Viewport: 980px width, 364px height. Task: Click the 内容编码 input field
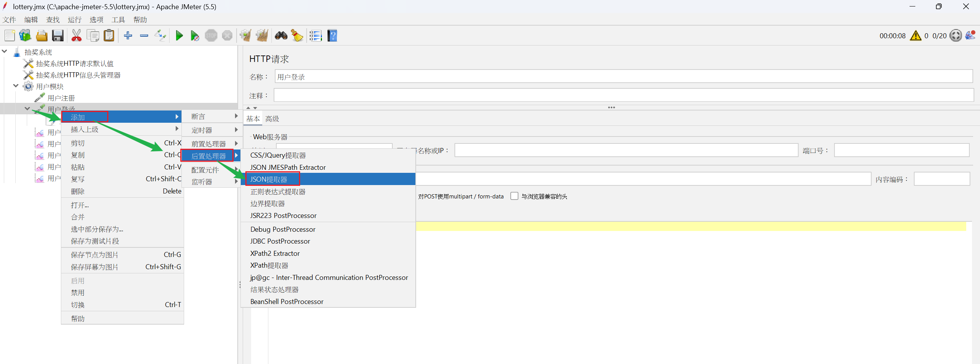tap(942, 179)
